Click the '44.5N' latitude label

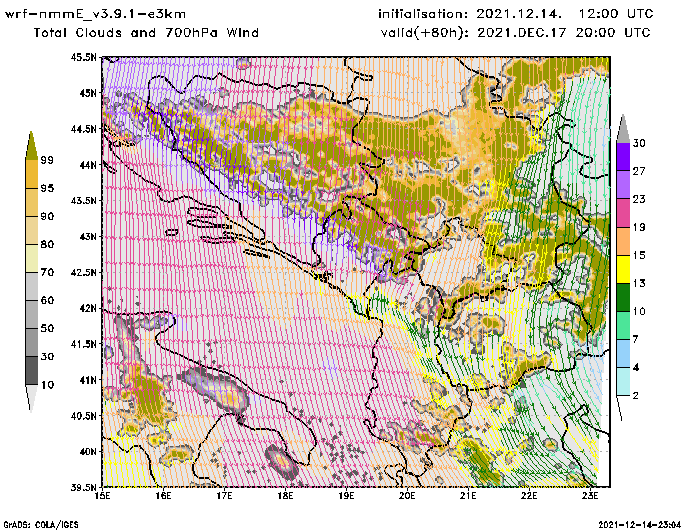click(x=83, y=129)
